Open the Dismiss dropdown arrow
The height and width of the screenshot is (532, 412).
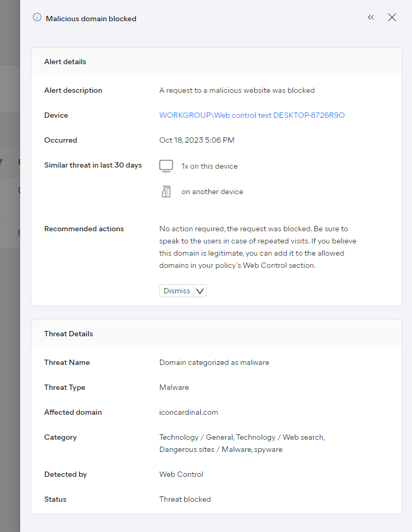pos(200,291)
